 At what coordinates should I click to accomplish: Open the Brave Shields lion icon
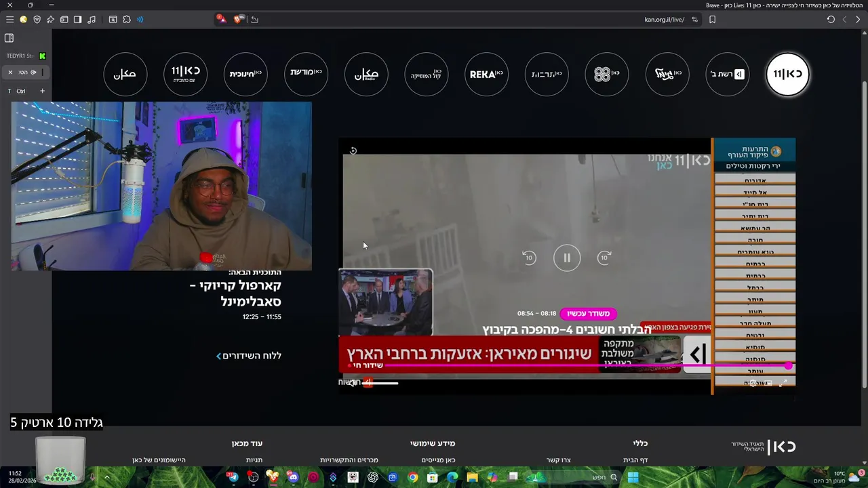(x=239, y=20)
